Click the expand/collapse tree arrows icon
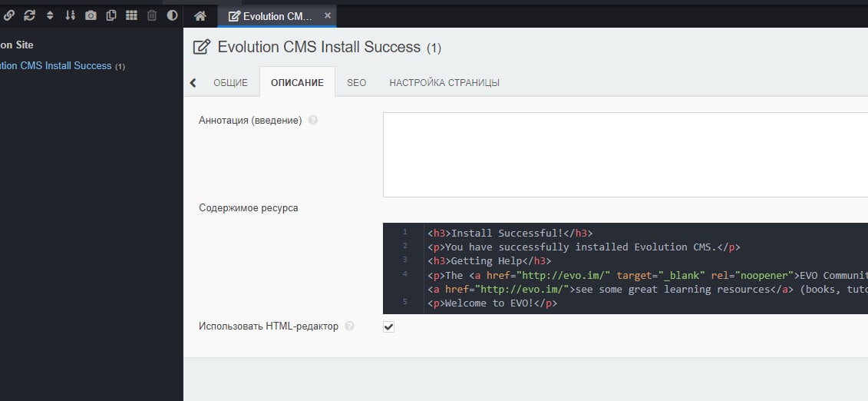Viewport: 868px width, 401px height. pos(50,15)
